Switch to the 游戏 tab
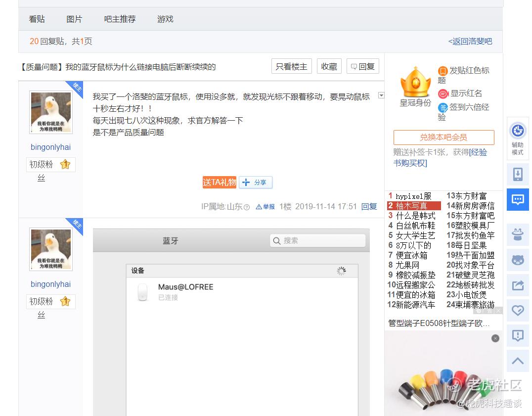Viewport: 532px width, 416px height. 165,19
